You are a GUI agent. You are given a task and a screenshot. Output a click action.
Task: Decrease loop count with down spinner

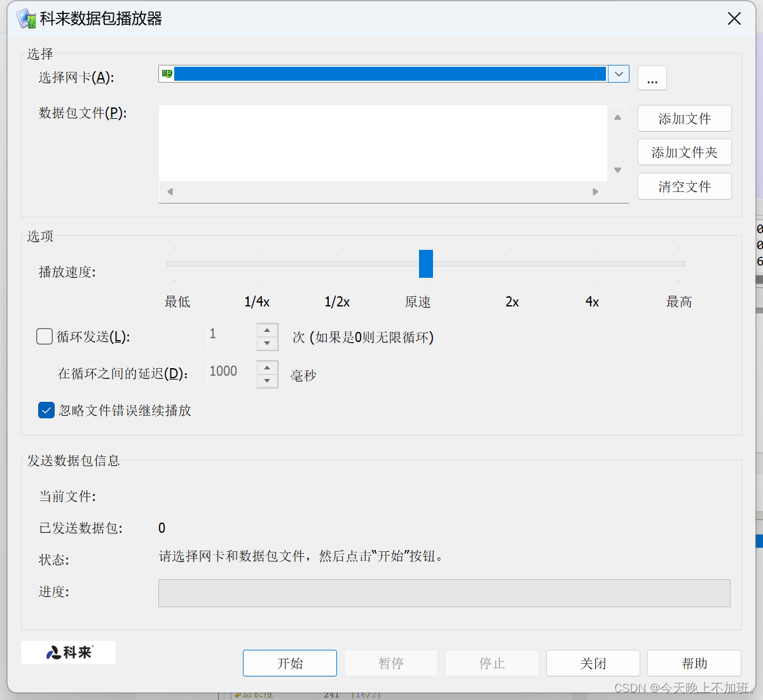267,343
